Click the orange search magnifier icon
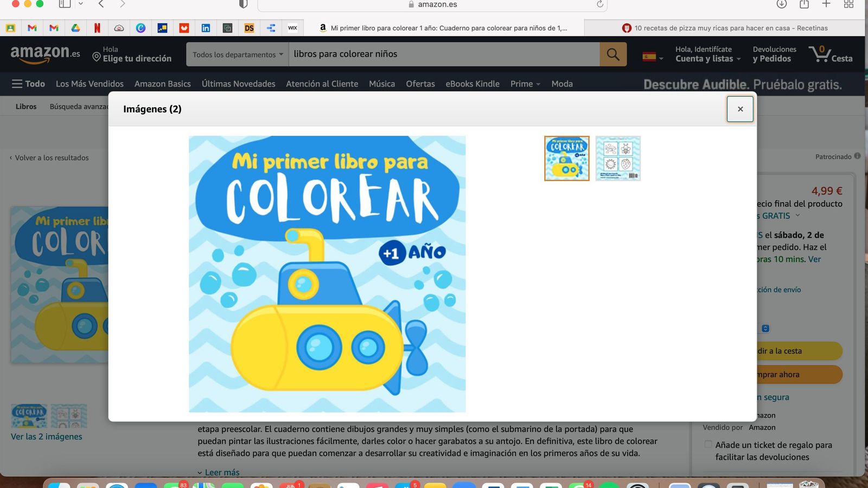The height and width of the screenshot is (488, 868). [612, 54]
